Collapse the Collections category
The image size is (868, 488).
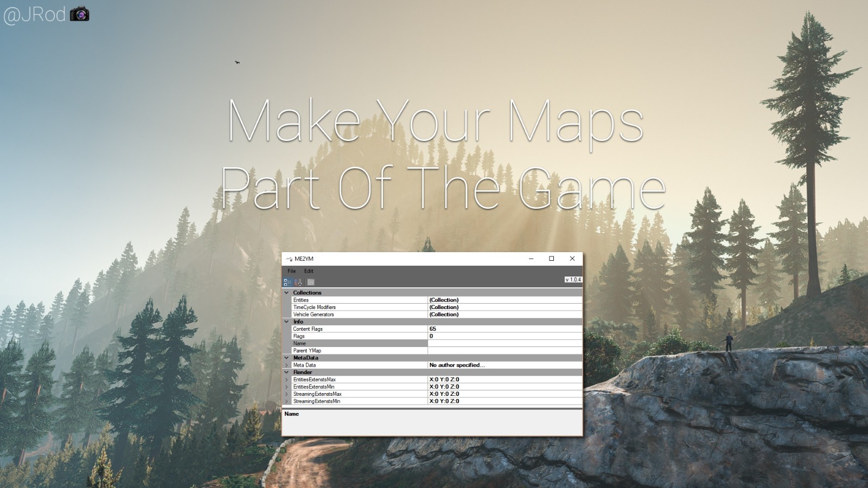(287, 293)
